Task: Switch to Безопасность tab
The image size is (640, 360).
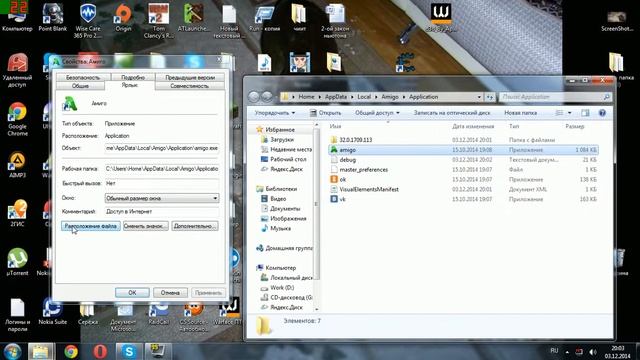Action: 83,77
